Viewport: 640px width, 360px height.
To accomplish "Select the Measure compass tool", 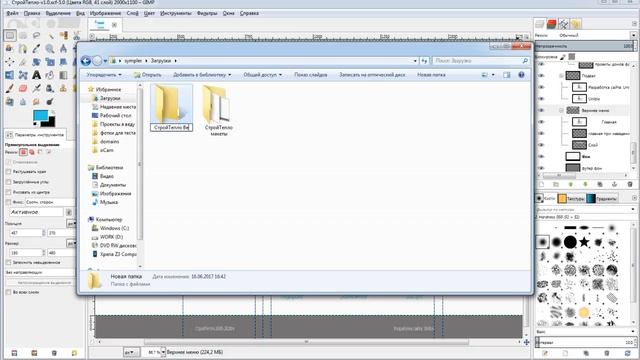I will pyautogui.click(x=63, y=49).
